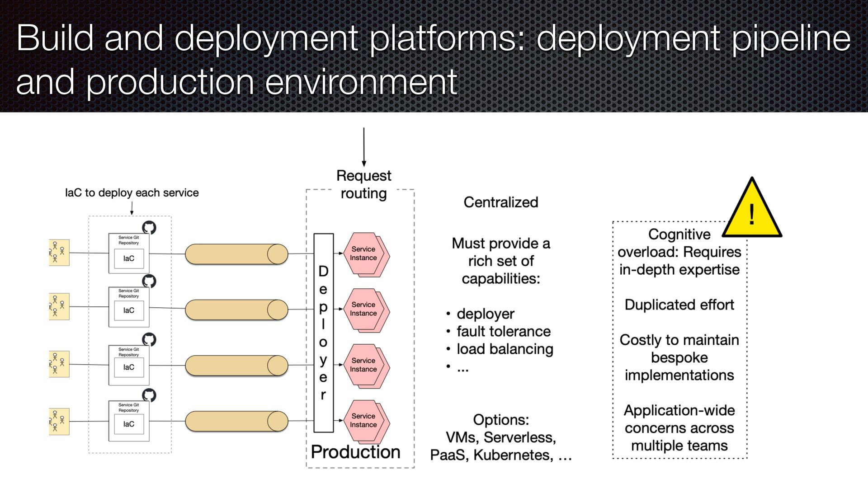868x488 pixels.
Task: Click the IaC to deploy each service caption
Action: [132, 193]
